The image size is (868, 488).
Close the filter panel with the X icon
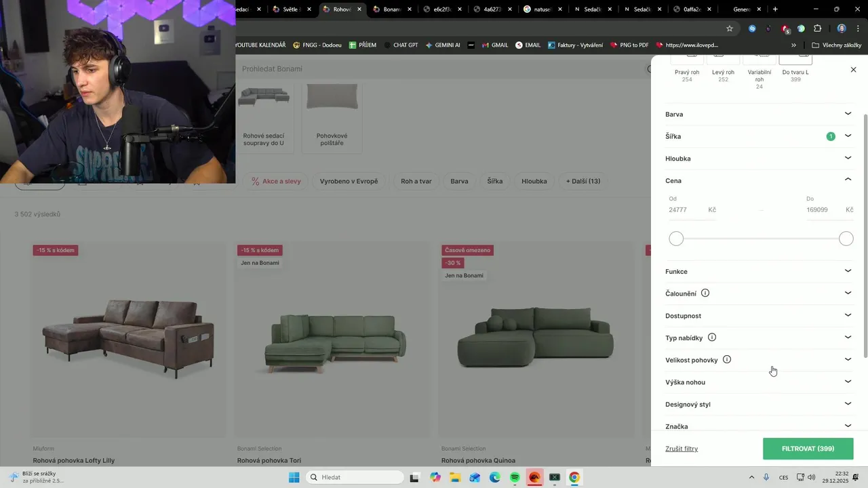[853, 70]
